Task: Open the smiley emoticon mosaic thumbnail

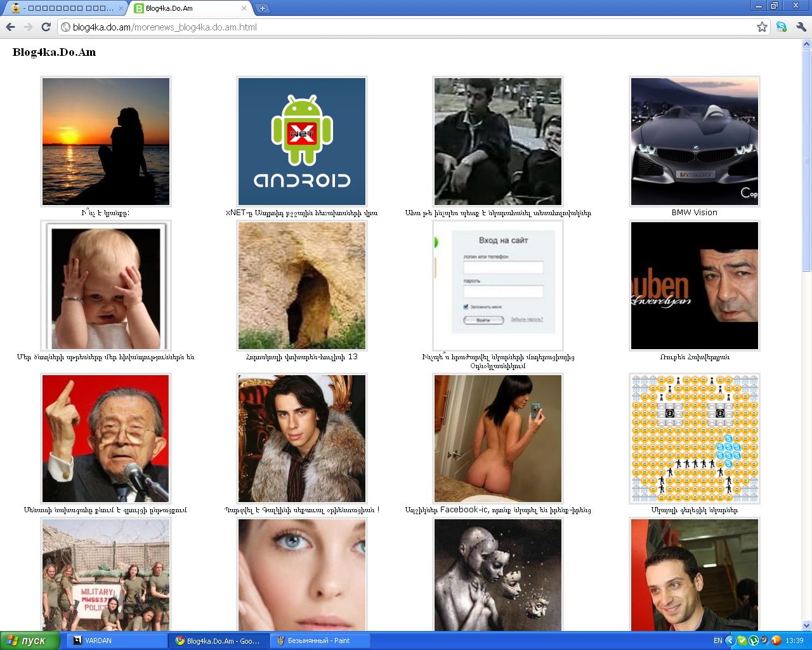Action: click(695, 439)
